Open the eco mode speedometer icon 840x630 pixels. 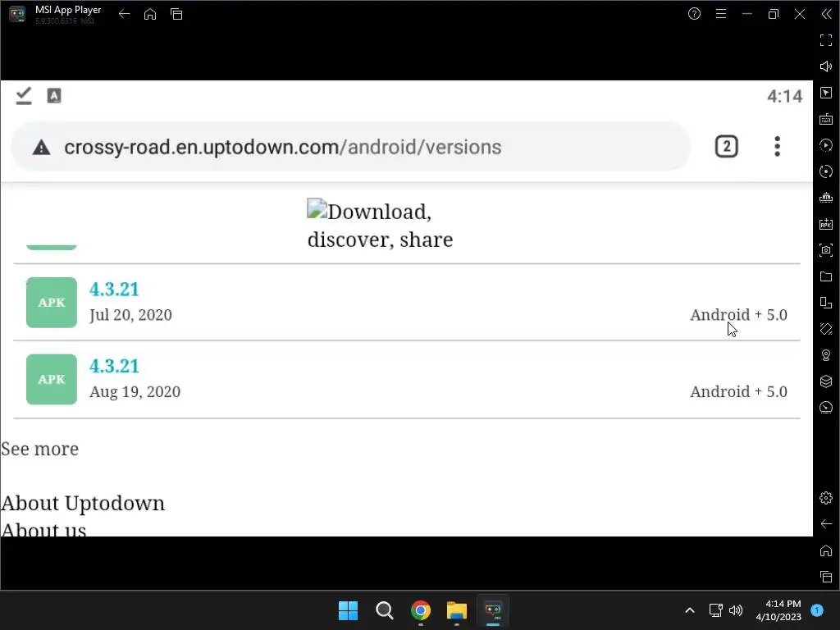pyautogui.click(x=826, y=408)
